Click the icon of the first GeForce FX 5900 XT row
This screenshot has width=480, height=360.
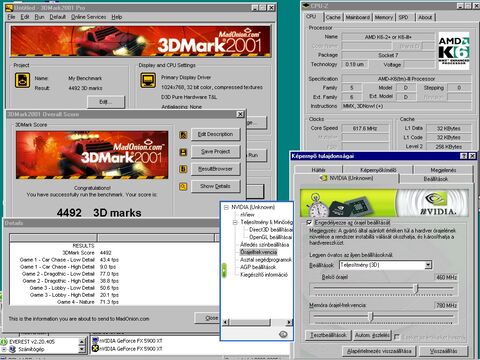[x=95, y=341]
